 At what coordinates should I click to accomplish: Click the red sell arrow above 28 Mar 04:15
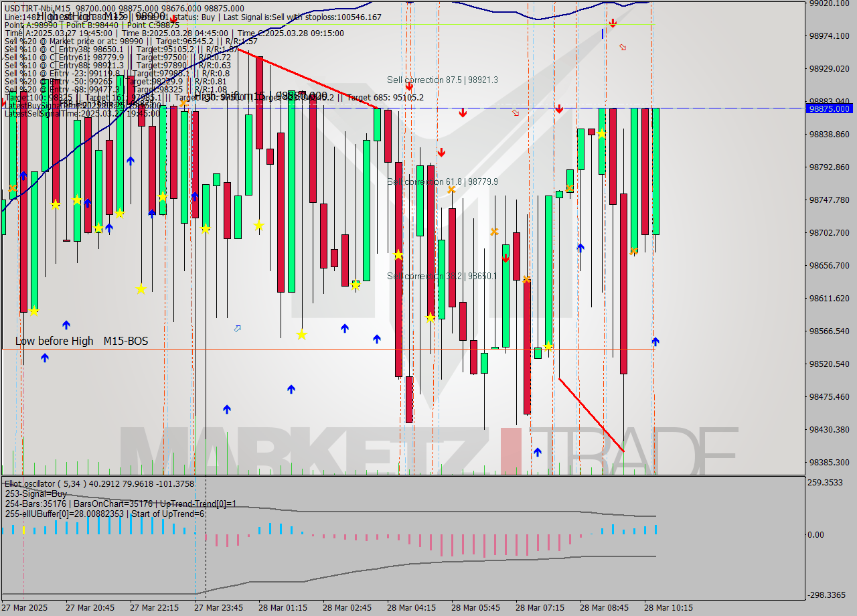pos(441,151)
